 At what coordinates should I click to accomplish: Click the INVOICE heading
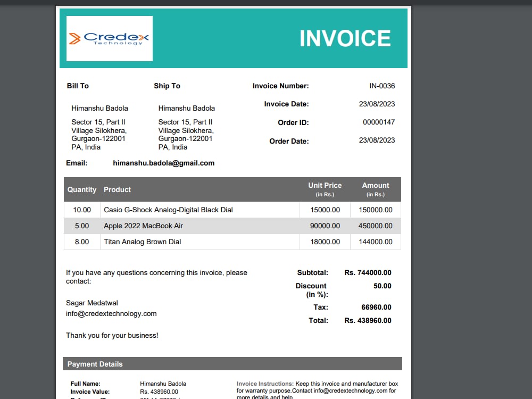[345, 38]
